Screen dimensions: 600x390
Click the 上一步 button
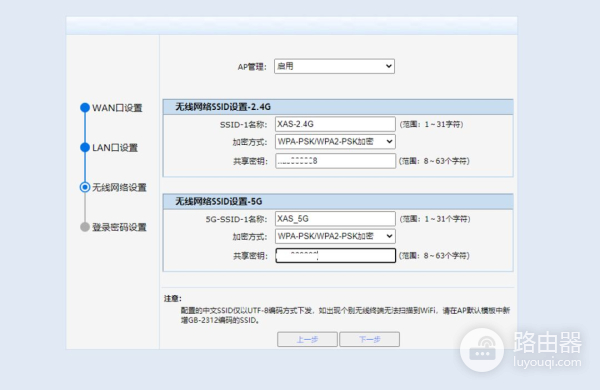coord(307,339)
